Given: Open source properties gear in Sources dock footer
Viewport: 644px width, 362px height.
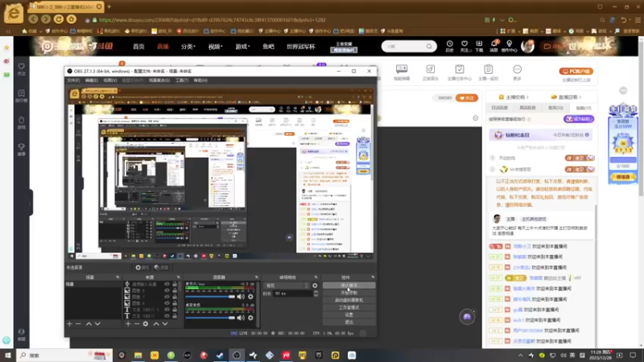Looking at the screenshot, I should [x=146, y=324].
